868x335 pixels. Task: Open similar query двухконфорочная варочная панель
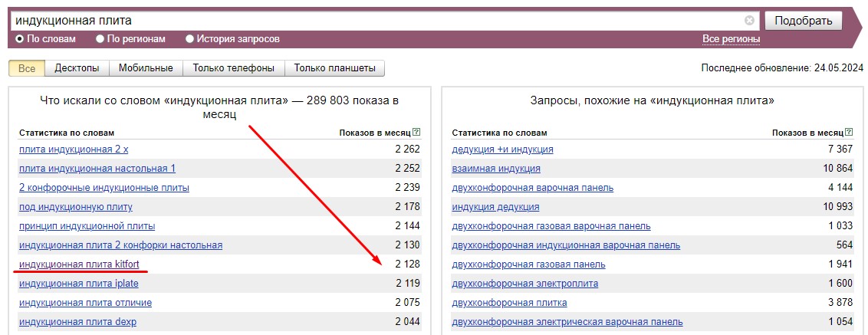533,188
